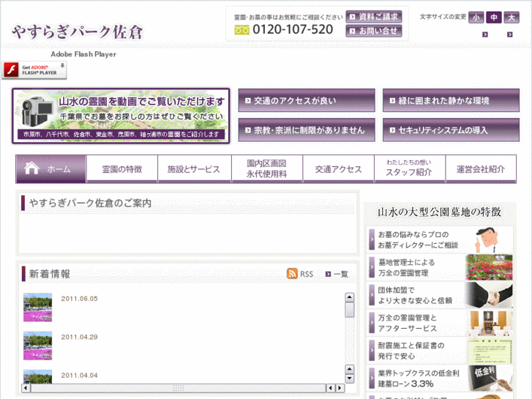This screenshot has width=532, height=399.
Task: Click the お問い合せ button
Action: [x=374, y=31]
